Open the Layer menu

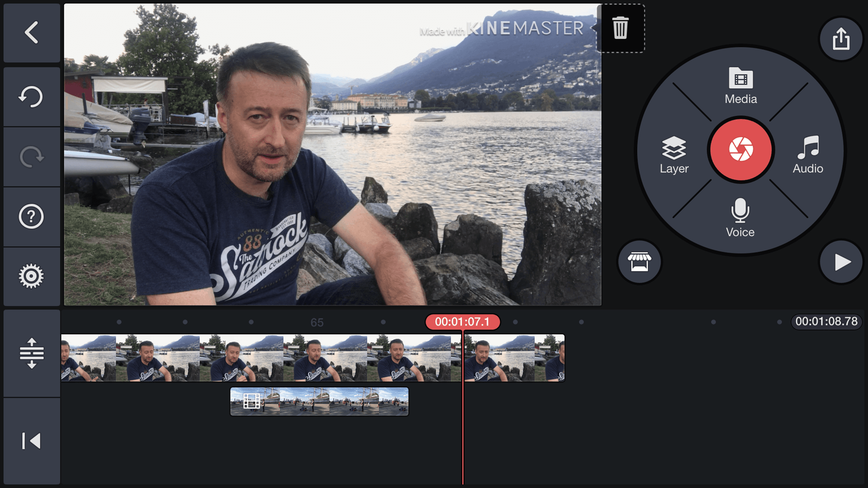[x=674, y=155]
